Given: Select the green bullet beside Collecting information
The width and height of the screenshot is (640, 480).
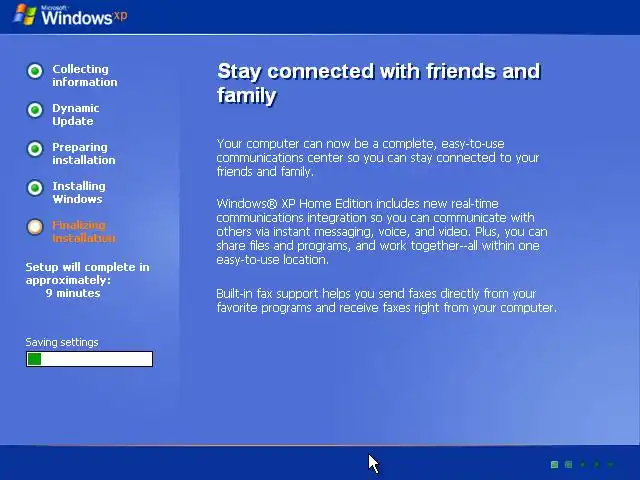Looking at the screenshot, I should tap(35, 71).
